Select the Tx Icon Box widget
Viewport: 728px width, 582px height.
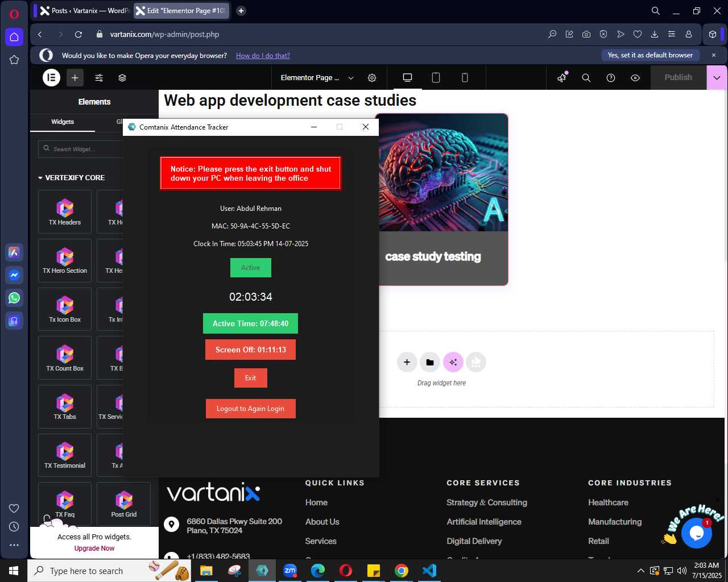click(65, 309)
